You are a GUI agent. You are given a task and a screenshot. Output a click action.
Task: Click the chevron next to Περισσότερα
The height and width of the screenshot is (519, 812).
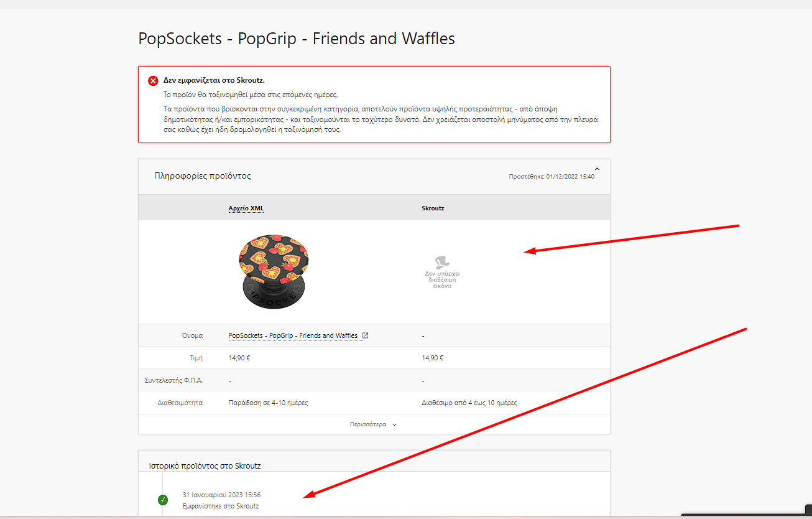[x=394, y=424]
